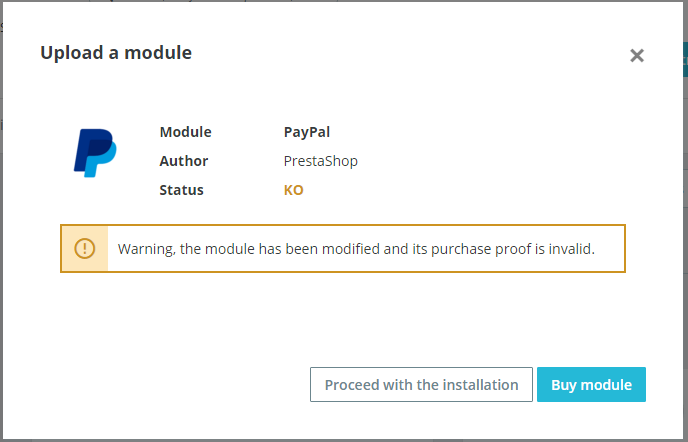688x442 pixels.
Task: Click the 'Module' field label
Action: coord(185,132)
